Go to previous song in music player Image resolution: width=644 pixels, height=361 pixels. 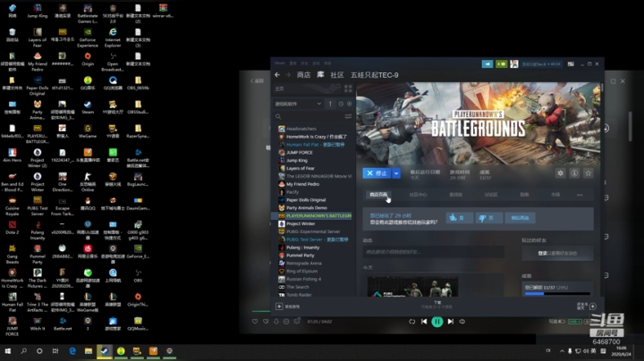424,322
